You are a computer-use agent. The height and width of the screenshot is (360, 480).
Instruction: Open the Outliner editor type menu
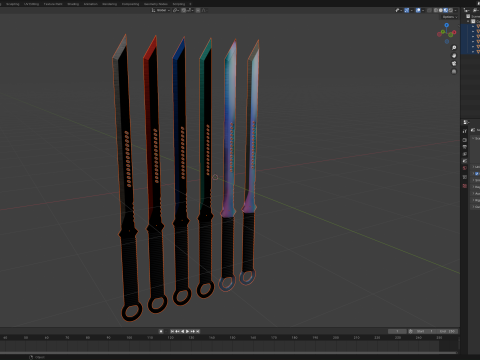click(467, 10)
